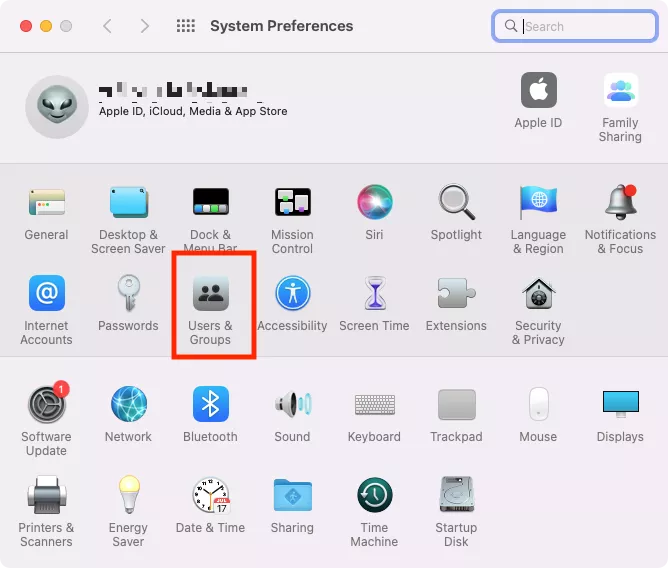Open Time Machine settings
This screenshot has height=568, width=668.
pyautogui.click(x=374, y=496)
